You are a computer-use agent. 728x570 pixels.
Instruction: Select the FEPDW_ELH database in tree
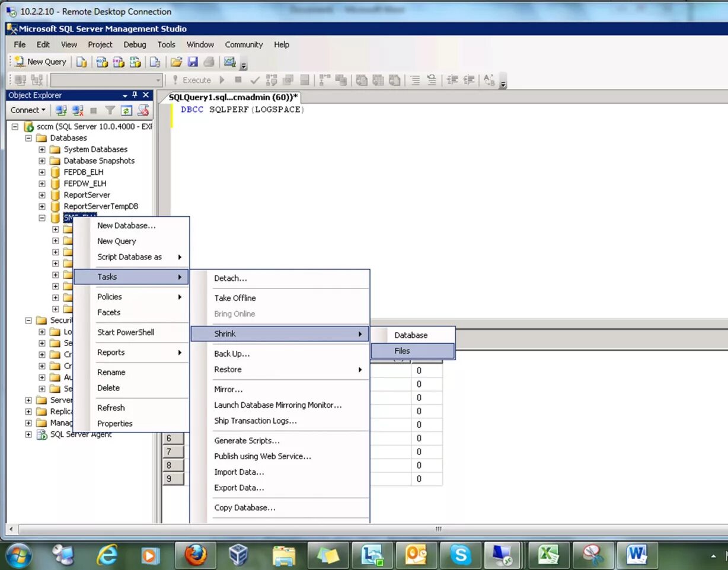point(85,184)
